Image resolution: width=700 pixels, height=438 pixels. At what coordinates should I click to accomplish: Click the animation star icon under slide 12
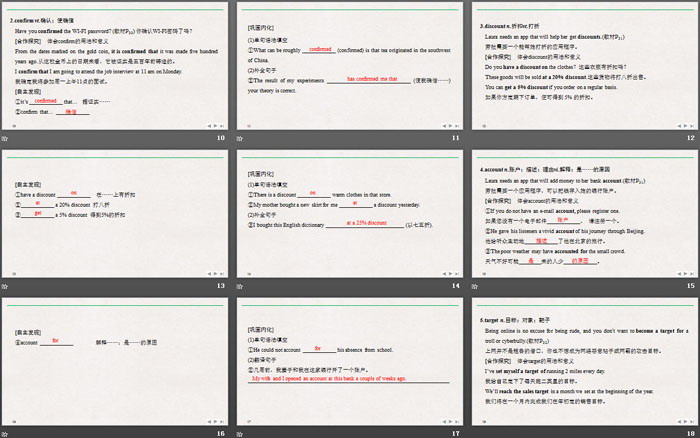point(477,137)
